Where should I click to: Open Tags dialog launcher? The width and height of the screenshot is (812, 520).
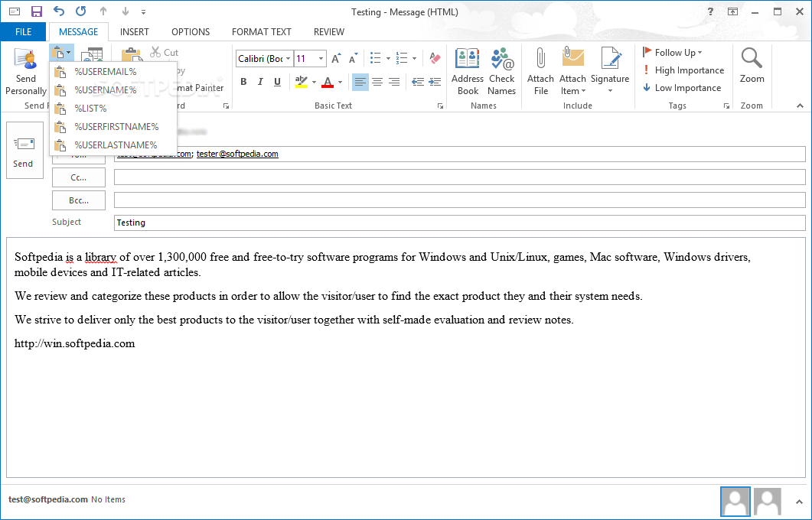click(x=726, y=106)
